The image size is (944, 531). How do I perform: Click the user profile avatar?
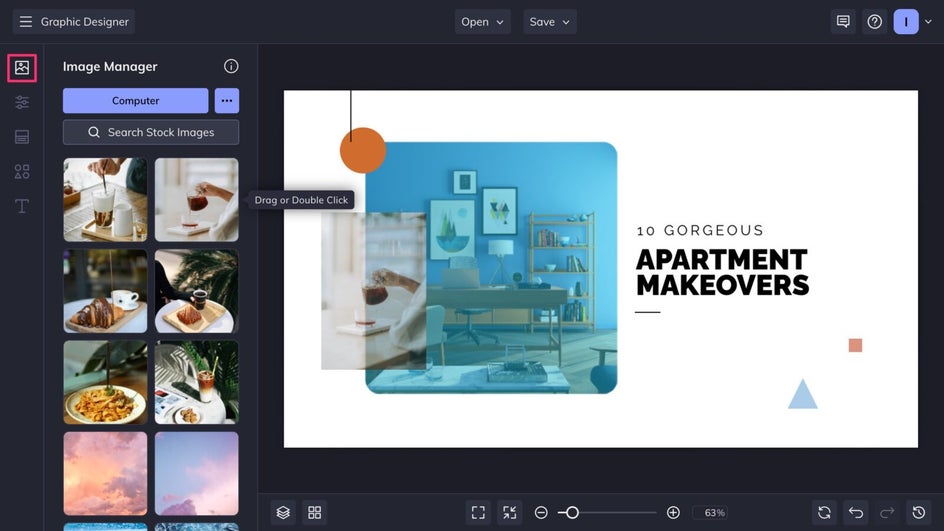[905, 22]
